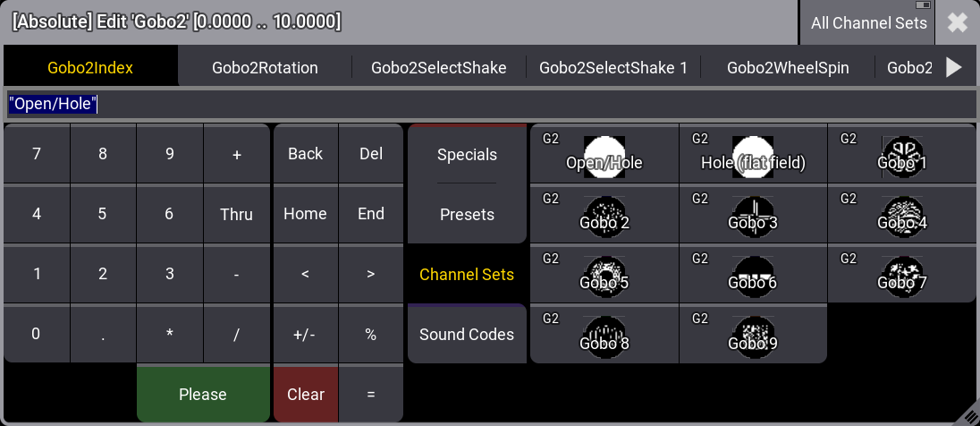Pick the Gobo 2 pattern
The height and width of the screenshot is (426, 980).
pyautogui.click(x=604, y=214)
